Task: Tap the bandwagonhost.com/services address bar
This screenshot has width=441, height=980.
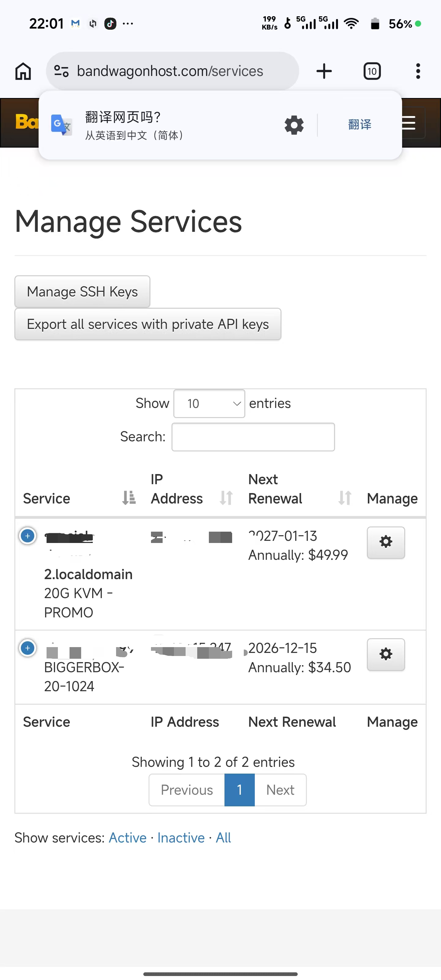Action: click(x=172, y=71)
